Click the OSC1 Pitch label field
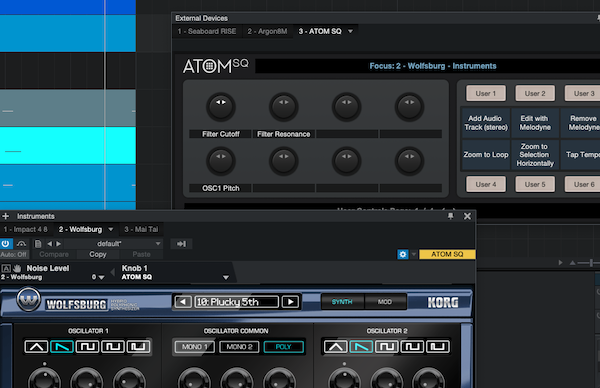The image size is (600, 388). tap(220, 188)
